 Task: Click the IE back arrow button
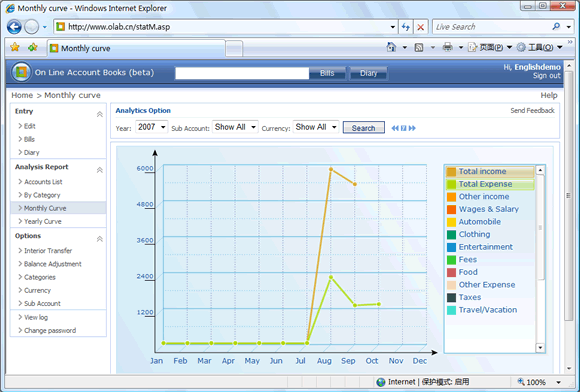(x=14, y=27)
